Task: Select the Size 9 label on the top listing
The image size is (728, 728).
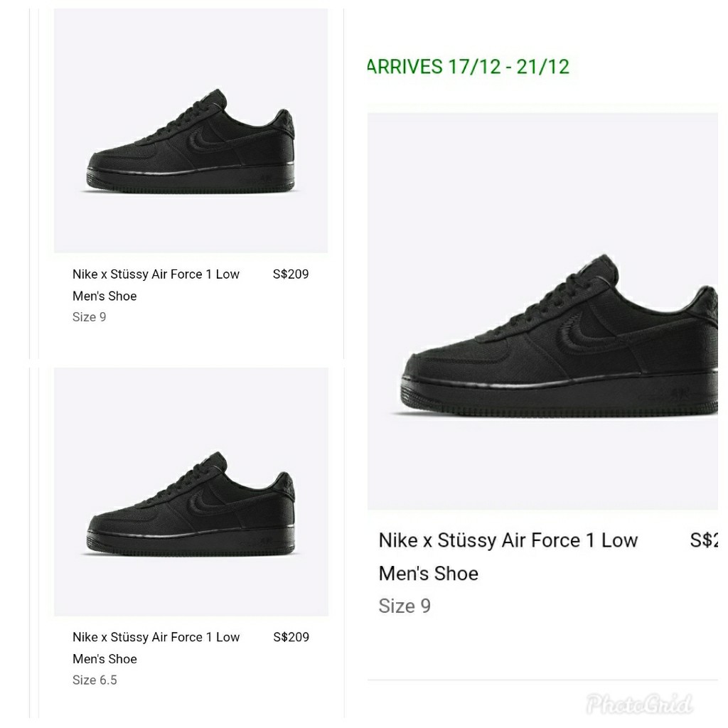Action: [88, 317]
